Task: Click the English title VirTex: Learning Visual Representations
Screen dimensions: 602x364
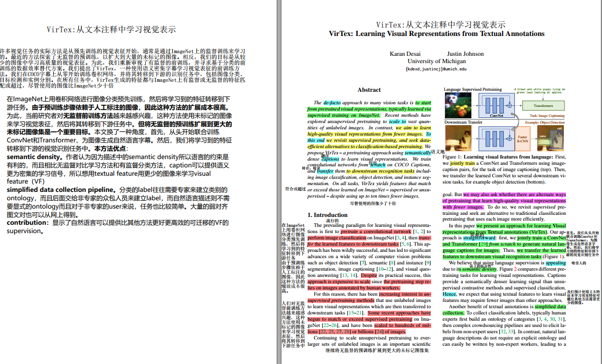Action: 436,34
